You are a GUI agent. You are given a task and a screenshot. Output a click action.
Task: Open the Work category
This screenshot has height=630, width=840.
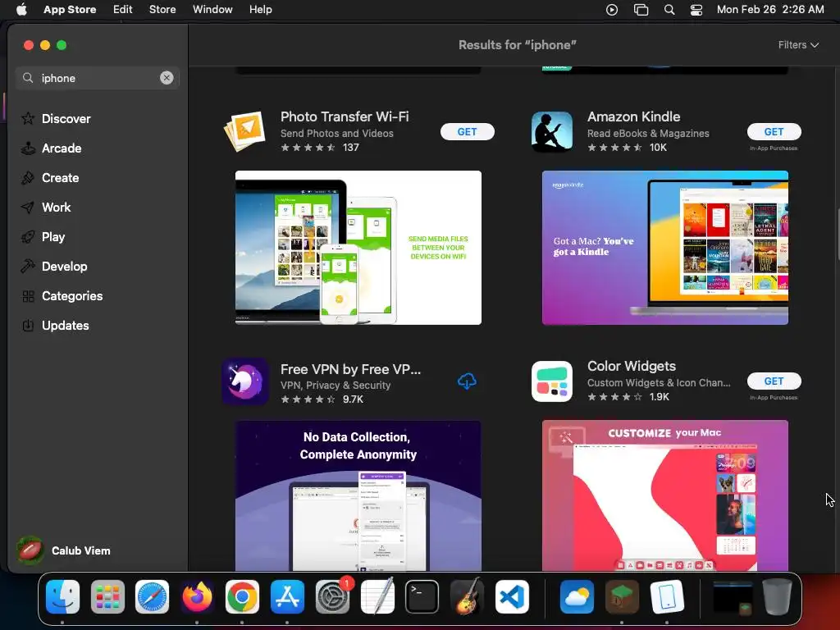click(x=46, y=207)
